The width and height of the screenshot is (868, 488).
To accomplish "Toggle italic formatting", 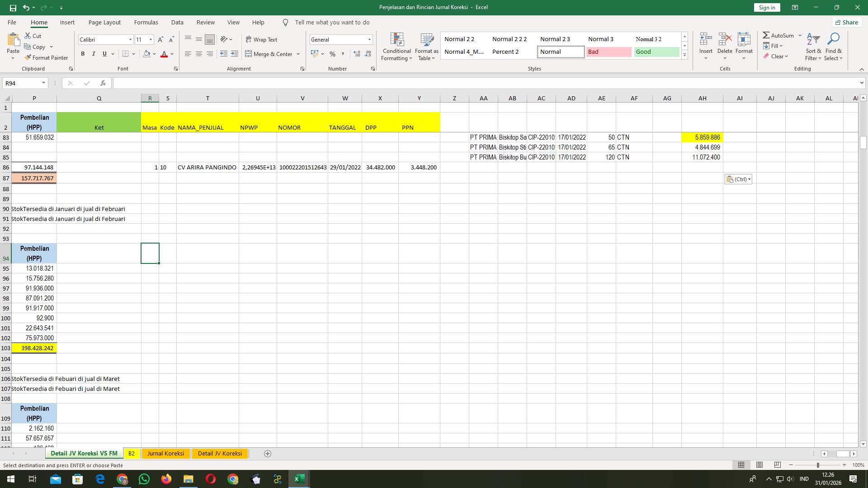I will pos(94,53).
